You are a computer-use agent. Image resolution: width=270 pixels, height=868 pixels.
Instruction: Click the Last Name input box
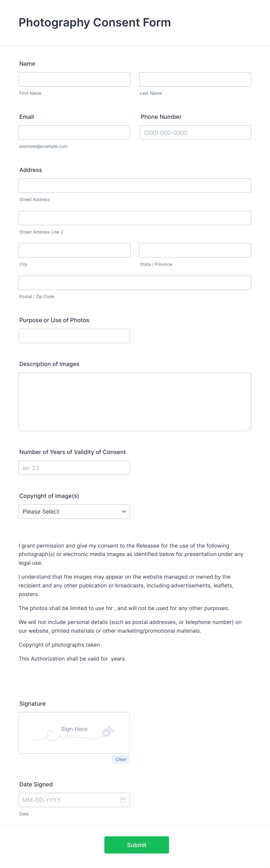click(x=195, y=79)
